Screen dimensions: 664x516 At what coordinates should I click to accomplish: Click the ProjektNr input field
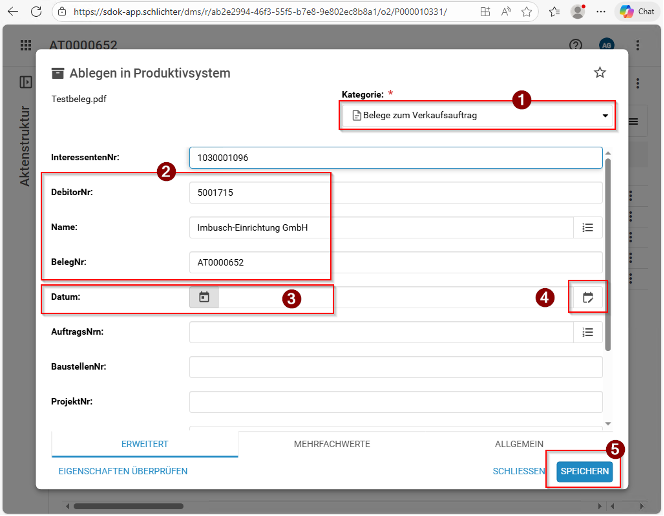[x=396, y=402]
